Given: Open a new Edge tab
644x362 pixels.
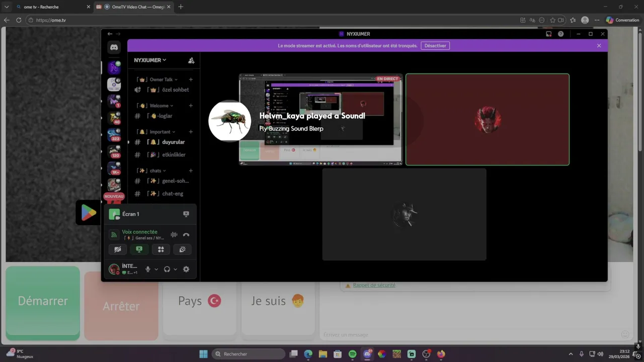Looking at the screenshot, I should point(181,7).
